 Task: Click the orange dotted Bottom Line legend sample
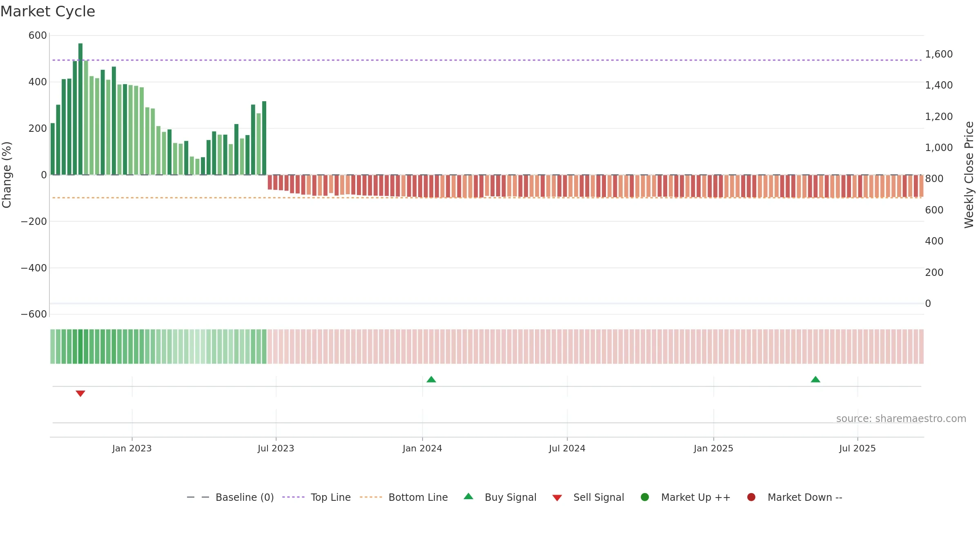pos(371,497)
